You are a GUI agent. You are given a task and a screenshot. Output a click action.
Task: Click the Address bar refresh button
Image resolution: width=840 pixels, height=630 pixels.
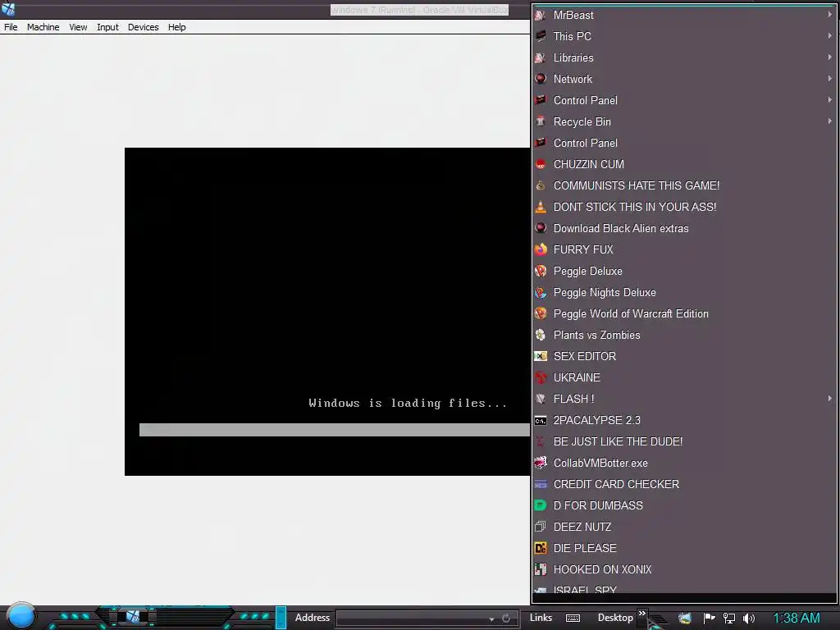click(x=505, y=619)
